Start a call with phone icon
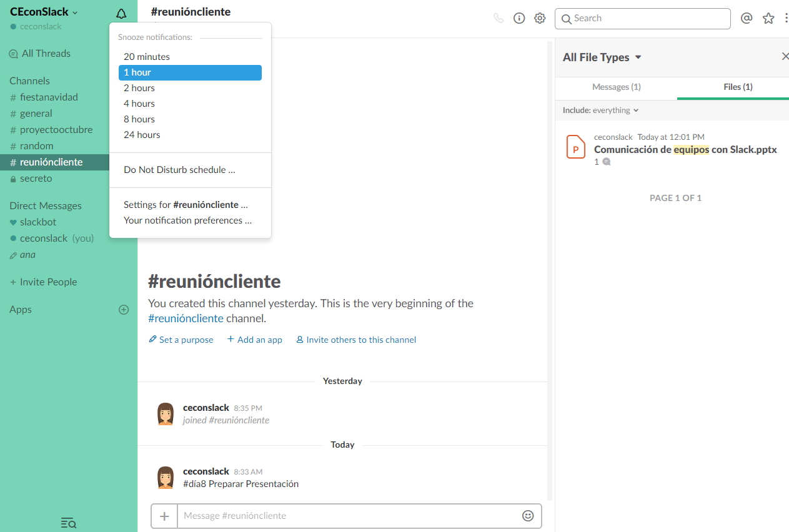Screen dimensions: 789x532 coord(498,18)
